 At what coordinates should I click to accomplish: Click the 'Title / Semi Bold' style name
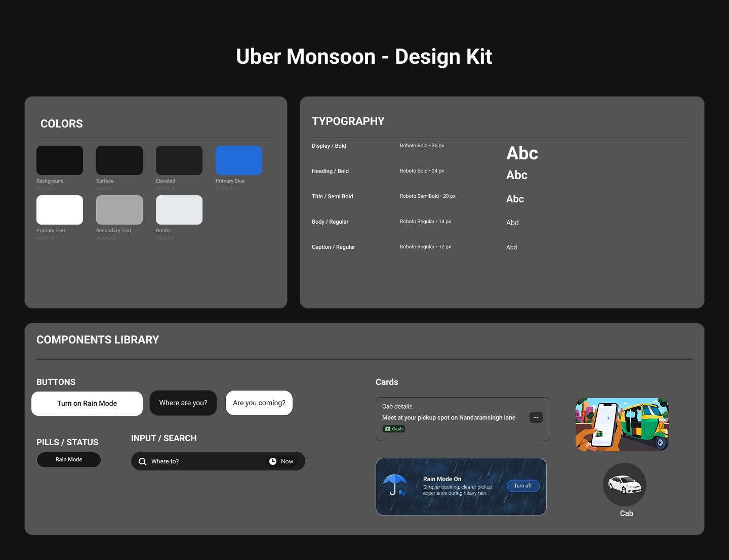pos(333,196)
